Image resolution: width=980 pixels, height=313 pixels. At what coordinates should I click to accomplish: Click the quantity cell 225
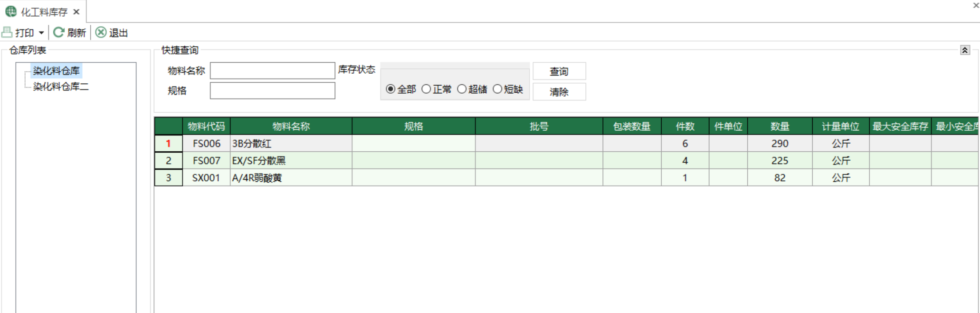tap(780, 160)
